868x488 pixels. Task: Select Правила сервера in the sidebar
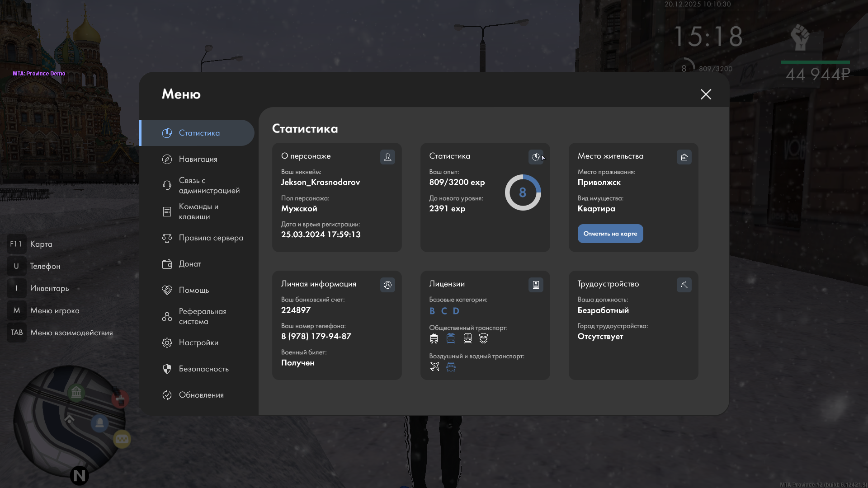click(x=211, y=238)
